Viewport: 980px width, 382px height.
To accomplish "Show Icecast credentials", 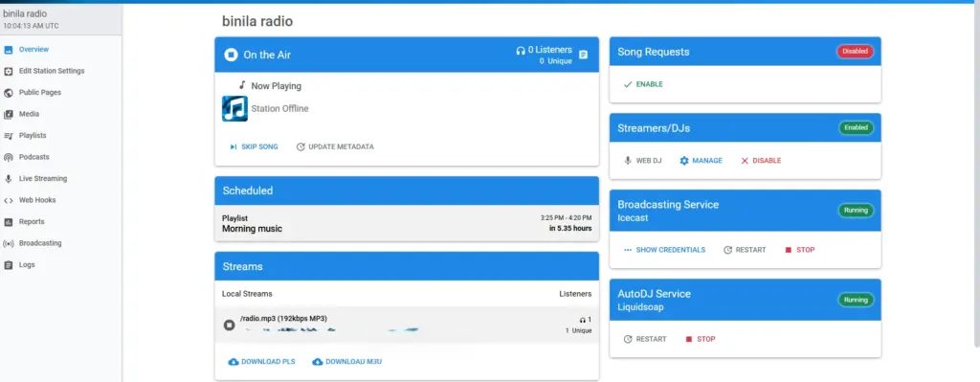I will click(x=664, y=250).
